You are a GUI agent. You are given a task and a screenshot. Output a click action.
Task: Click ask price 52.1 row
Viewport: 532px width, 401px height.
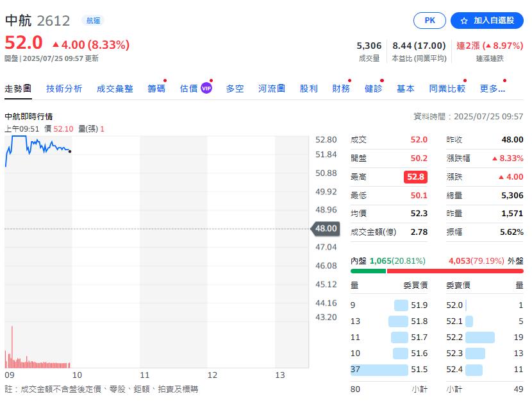point(485,321)
